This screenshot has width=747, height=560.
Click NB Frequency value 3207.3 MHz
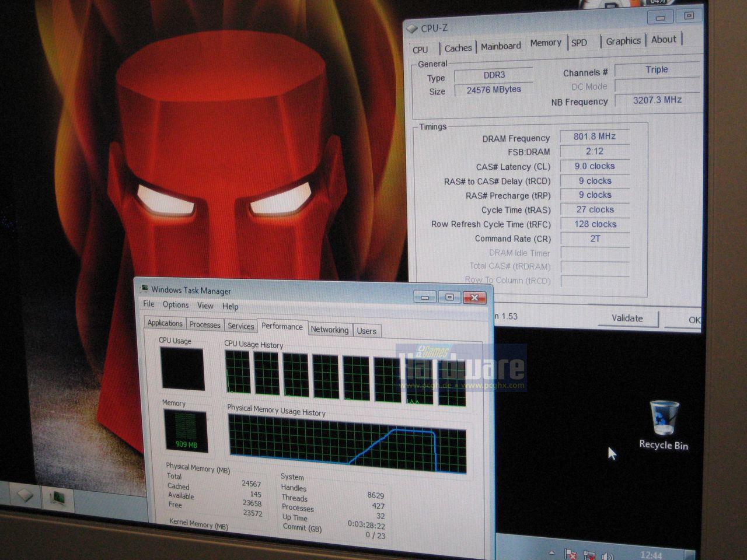tap(657, 100)
